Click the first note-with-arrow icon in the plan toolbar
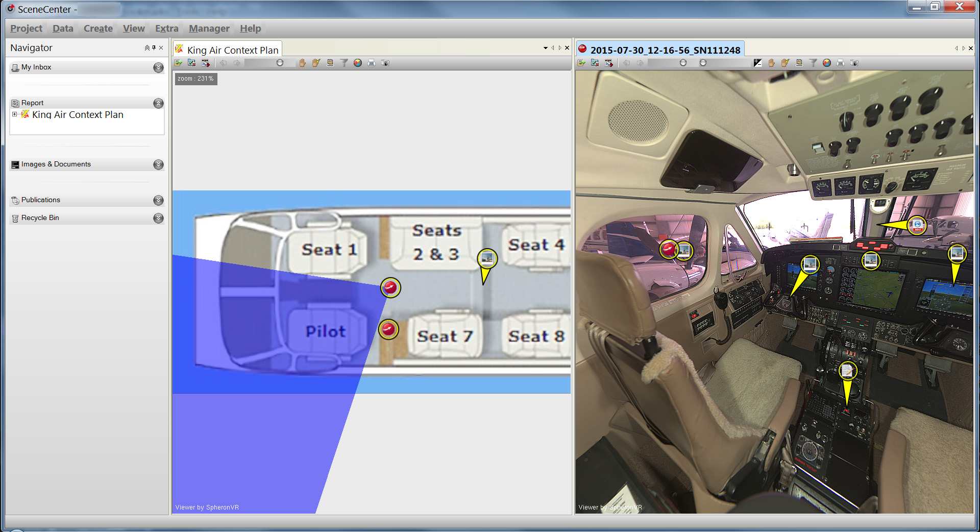 [178, 63]
